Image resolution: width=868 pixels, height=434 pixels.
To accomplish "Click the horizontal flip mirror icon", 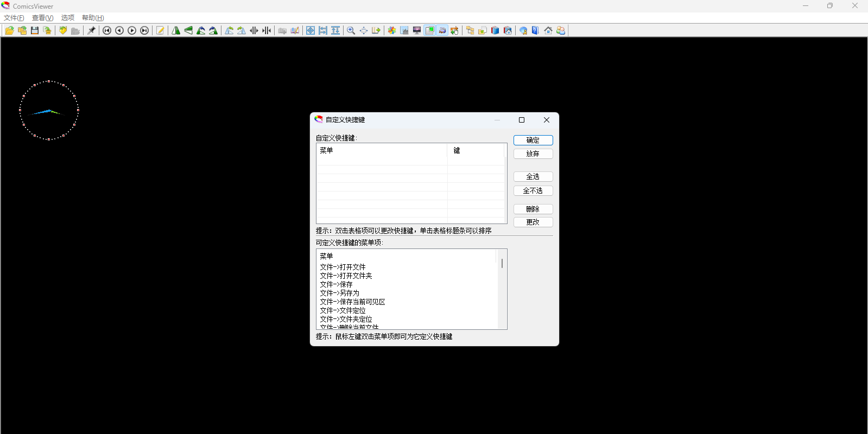I will click(176, 30).
